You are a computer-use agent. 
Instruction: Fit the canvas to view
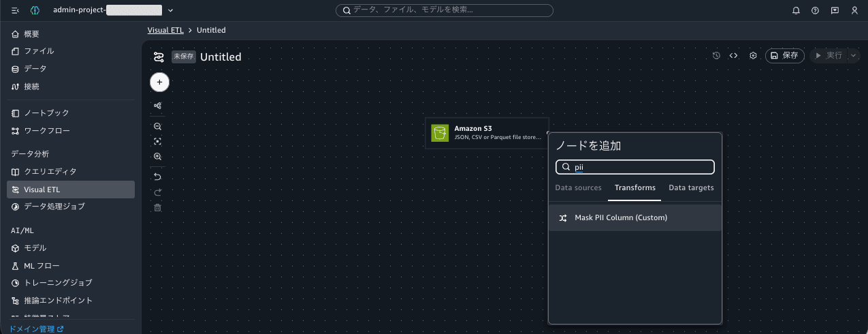click(x=158, y=141)
